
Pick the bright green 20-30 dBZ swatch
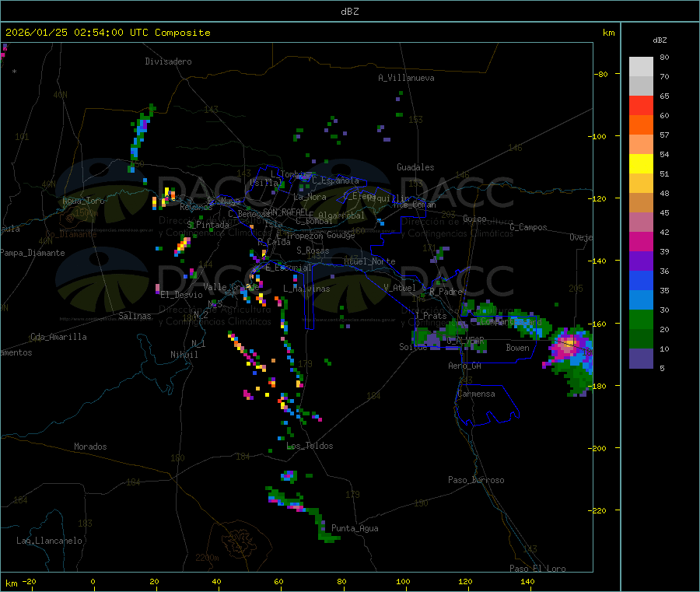point(641,319)
